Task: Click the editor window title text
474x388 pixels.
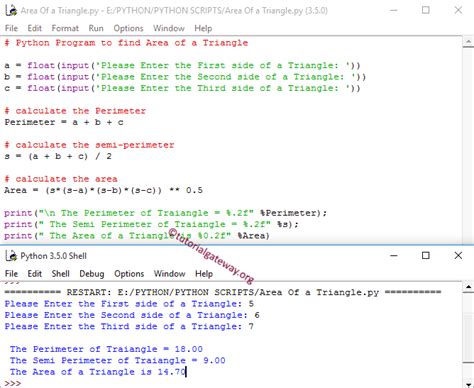Action: click(x=174, y=11)
